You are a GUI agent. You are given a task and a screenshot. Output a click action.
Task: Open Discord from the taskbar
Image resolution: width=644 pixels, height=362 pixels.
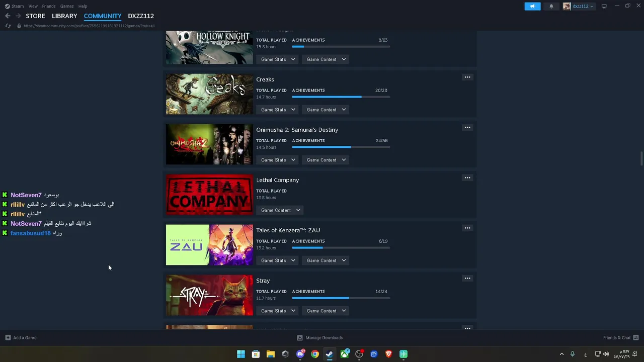tap(300, 354)
